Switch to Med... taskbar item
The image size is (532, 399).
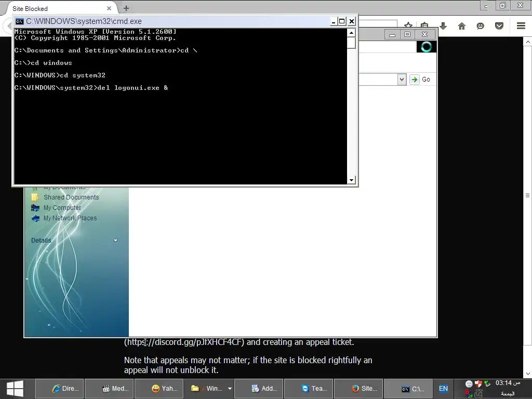pyautogui.click(x=109, y=389)
